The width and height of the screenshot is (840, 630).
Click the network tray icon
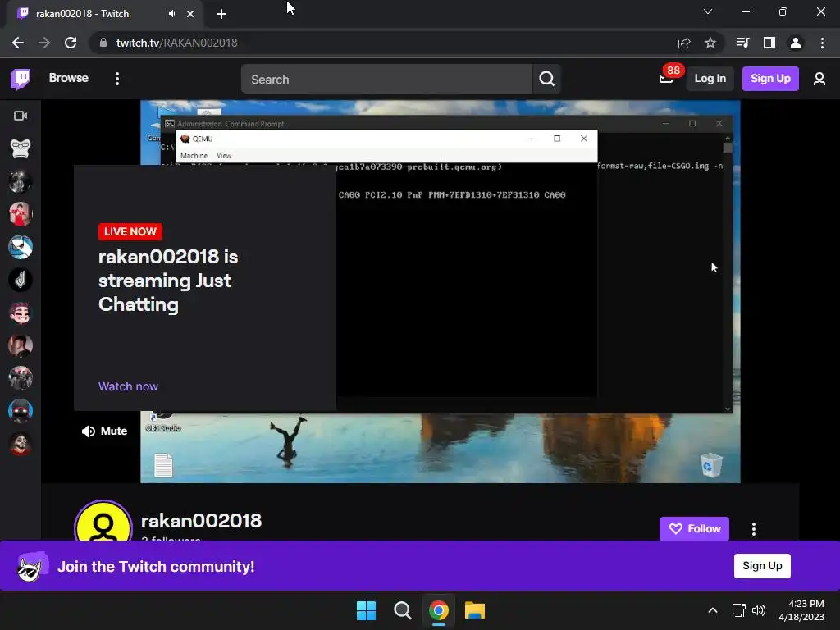pyautogui.click(x=739, y=610)
